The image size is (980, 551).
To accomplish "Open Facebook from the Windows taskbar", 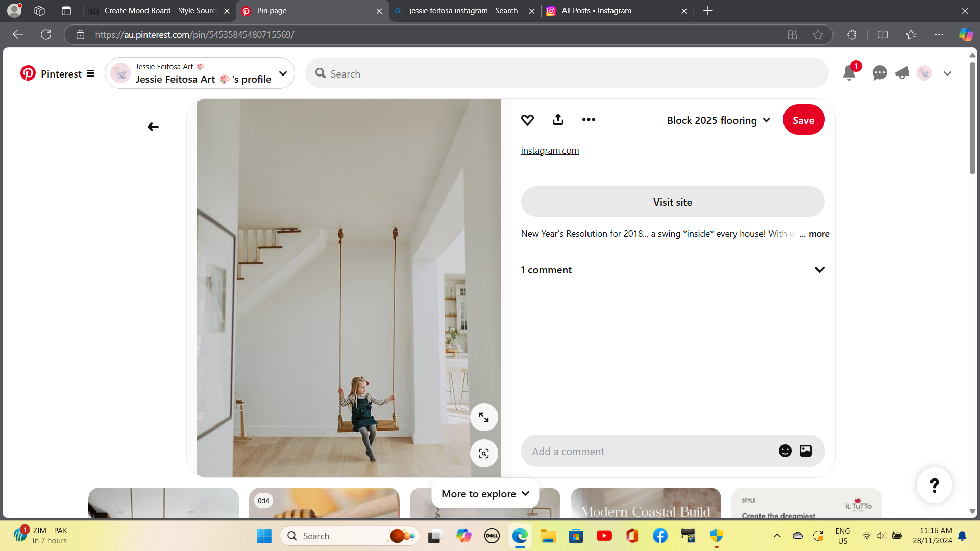I will coord(660,536).
